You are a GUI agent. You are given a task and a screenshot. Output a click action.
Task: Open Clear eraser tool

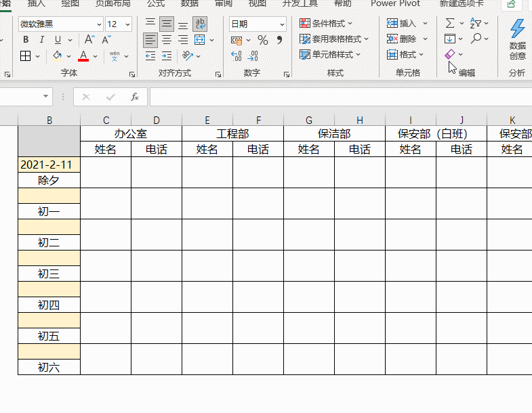click(x=450, y=54)
